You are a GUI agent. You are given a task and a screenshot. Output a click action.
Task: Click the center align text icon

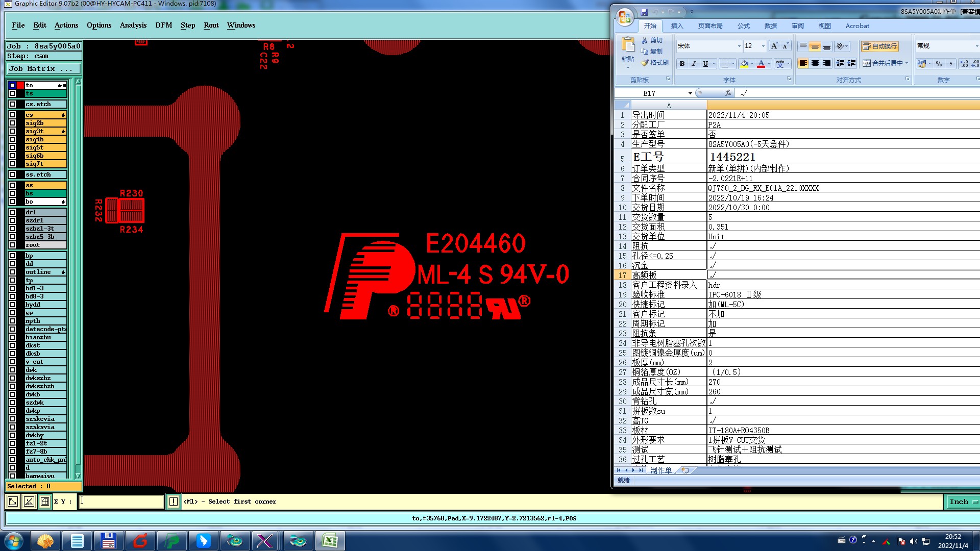tap(815, 63)
